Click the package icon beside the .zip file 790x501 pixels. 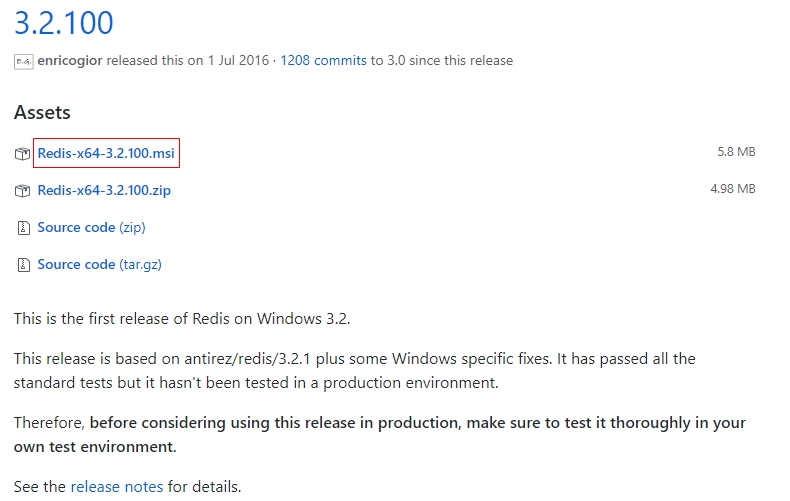click(22, 191)
